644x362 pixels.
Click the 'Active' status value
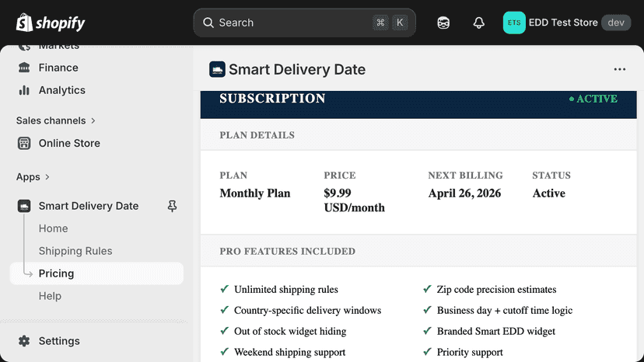coord(548,193)
